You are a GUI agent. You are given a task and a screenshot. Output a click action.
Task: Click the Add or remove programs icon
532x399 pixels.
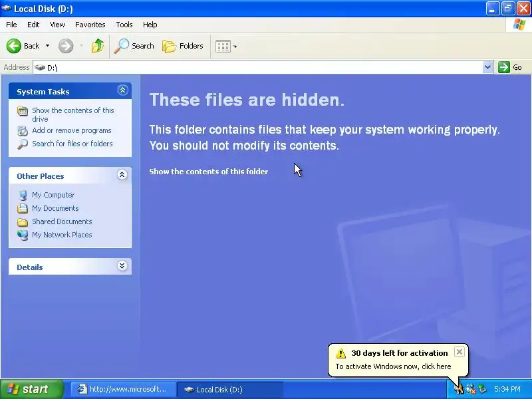23,130
